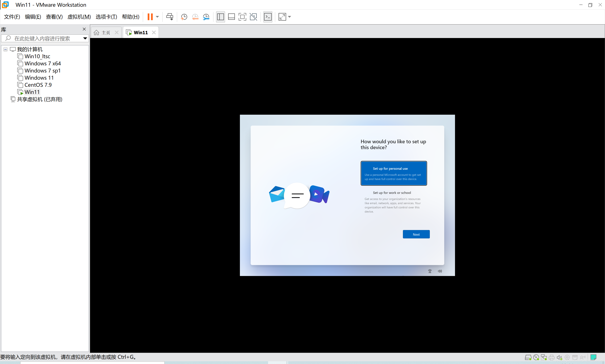Enter full screen mode icon
Viewport: 605px width, 364px height.
pos(242,17)
